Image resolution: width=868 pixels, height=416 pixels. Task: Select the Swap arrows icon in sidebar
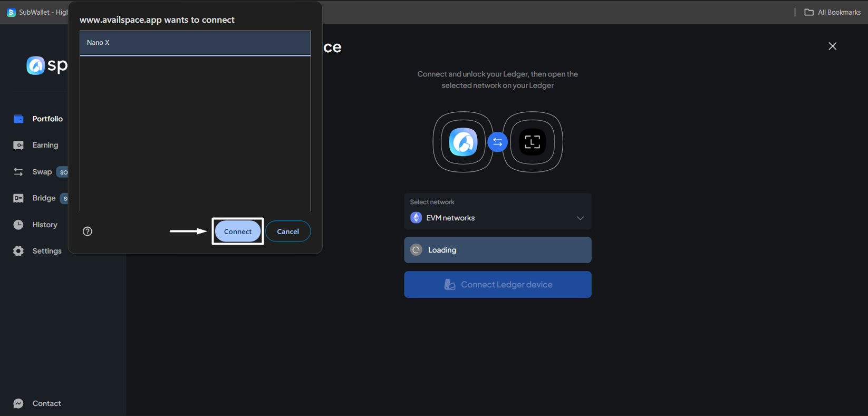[18, 172]
